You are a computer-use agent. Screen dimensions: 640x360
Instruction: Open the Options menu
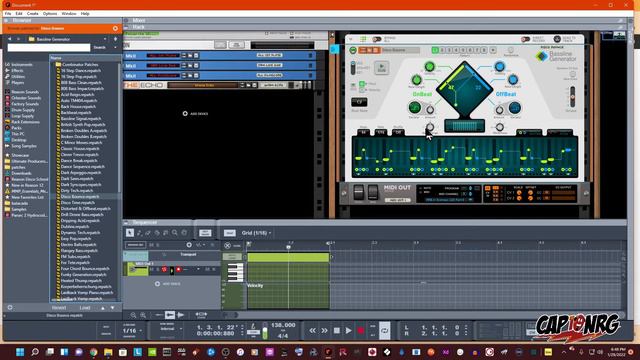coord(50,13)
